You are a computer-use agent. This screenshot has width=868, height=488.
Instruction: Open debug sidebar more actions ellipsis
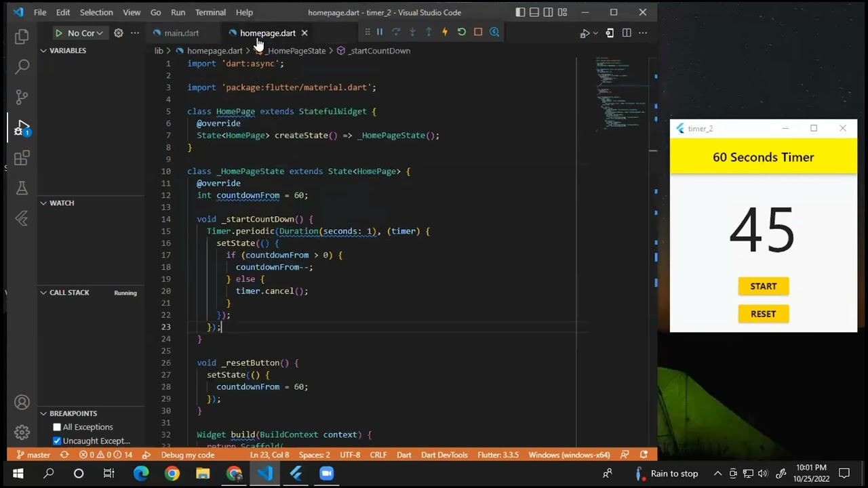[x=135, y=33]
